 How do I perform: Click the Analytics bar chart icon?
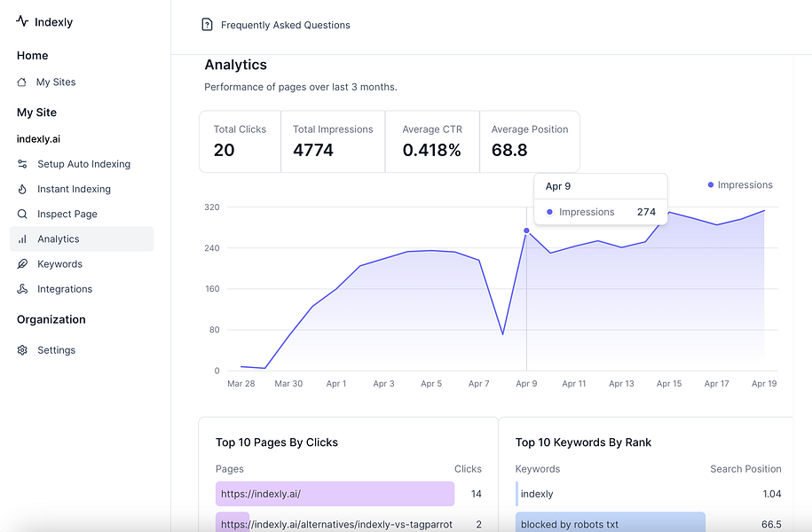(x=22, y=239)
